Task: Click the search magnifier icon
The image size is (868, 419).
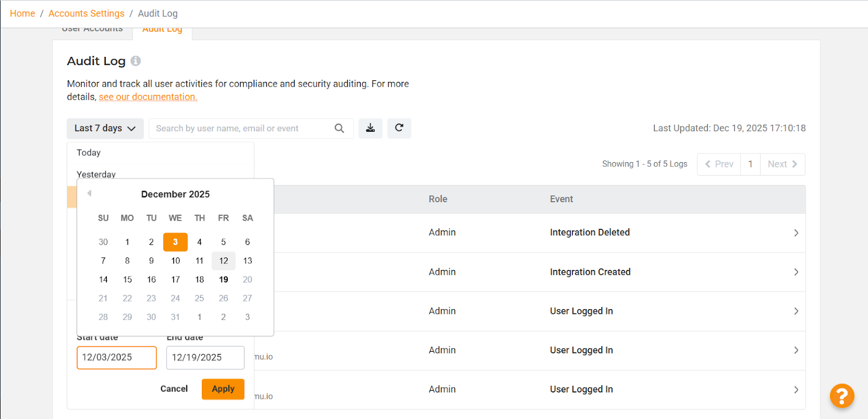Action: (339, 128)
